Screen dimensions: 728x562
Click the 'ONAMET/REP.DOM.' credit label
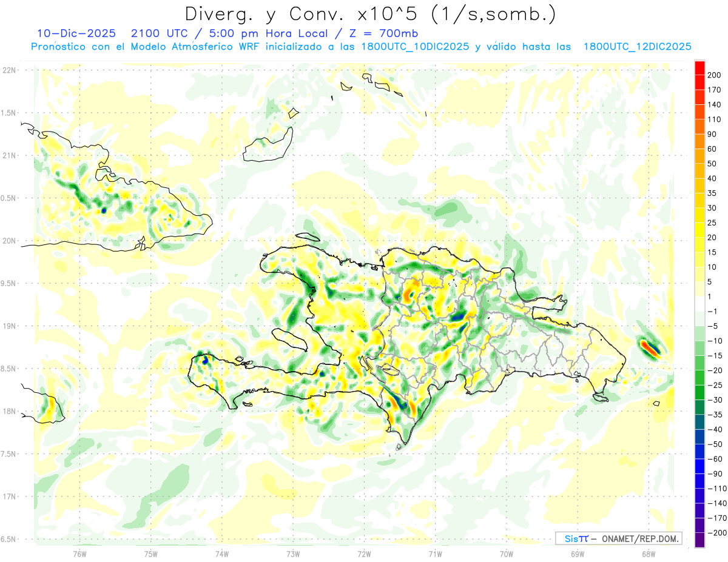[639, 538]
